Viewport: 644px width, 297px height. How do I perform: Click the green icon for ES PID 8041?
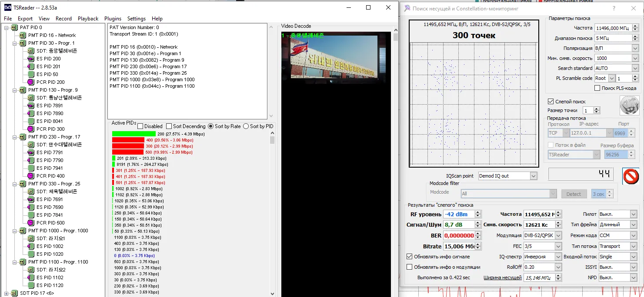(x=30, y=121)
